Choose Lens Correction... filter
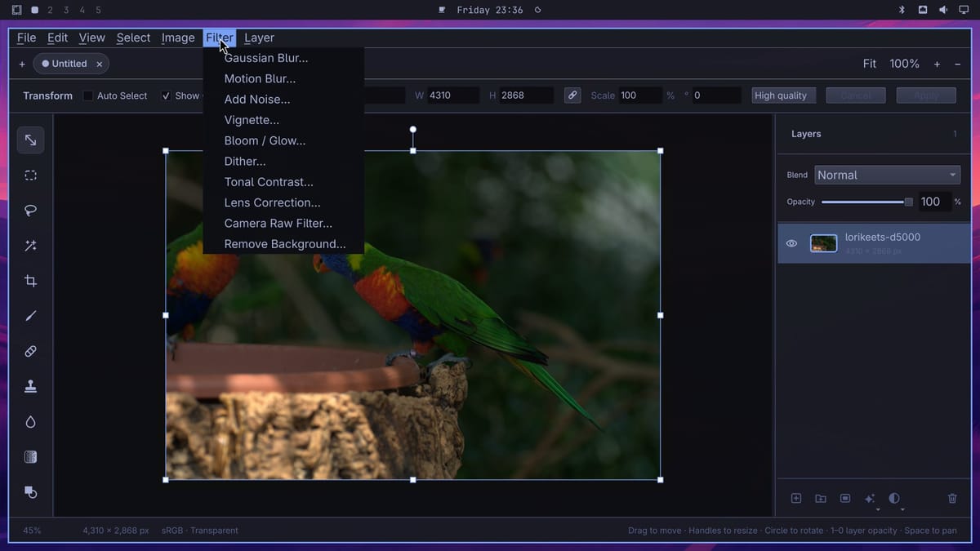The image size is (980, 551). [283, 202]
